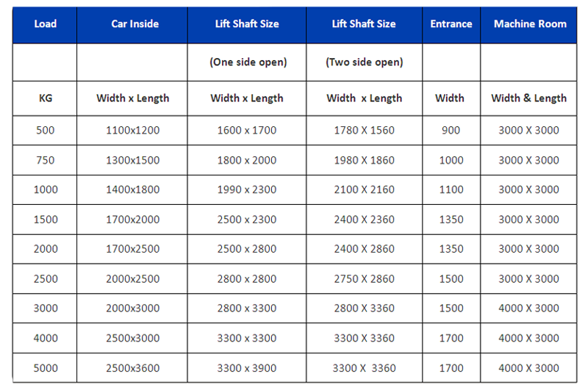Click the 3000 load value cell
The height and width of the screenshot is (390, 588).
(45, 308)
